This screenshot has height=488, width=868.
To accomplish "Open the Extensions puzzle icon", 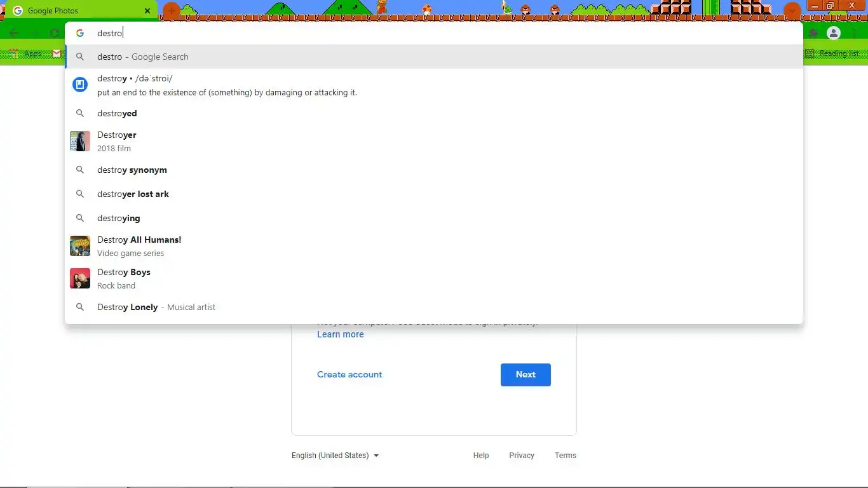I will coord(813,33).
